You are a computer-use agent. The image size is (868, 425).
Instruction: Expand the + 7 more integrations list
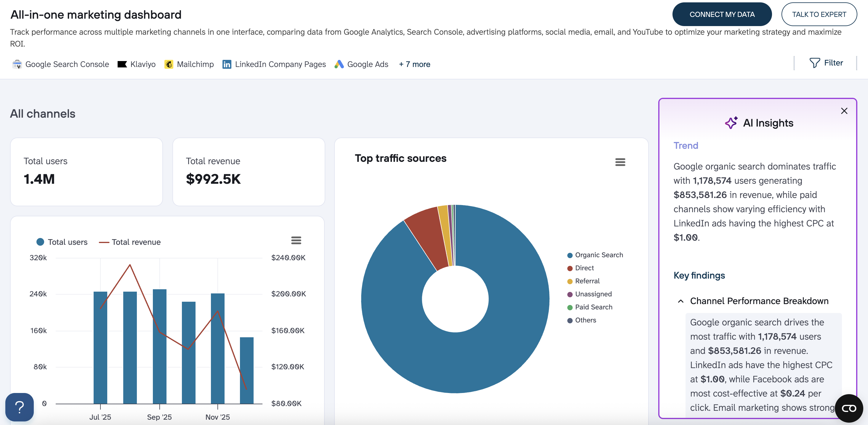pos(414,64)
